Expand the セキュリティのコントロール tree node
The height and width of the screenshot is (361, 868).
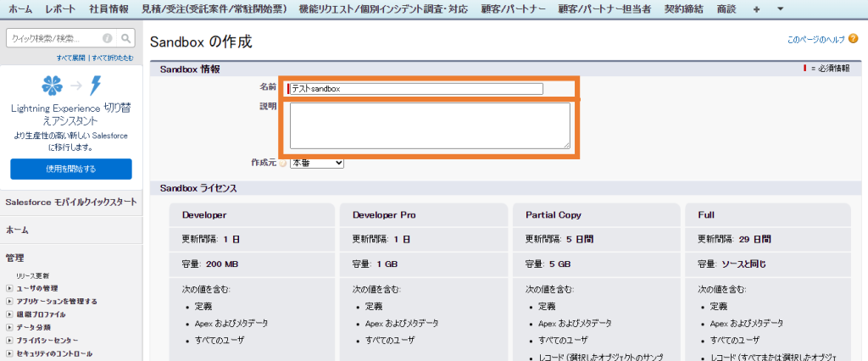coord(8,354)
